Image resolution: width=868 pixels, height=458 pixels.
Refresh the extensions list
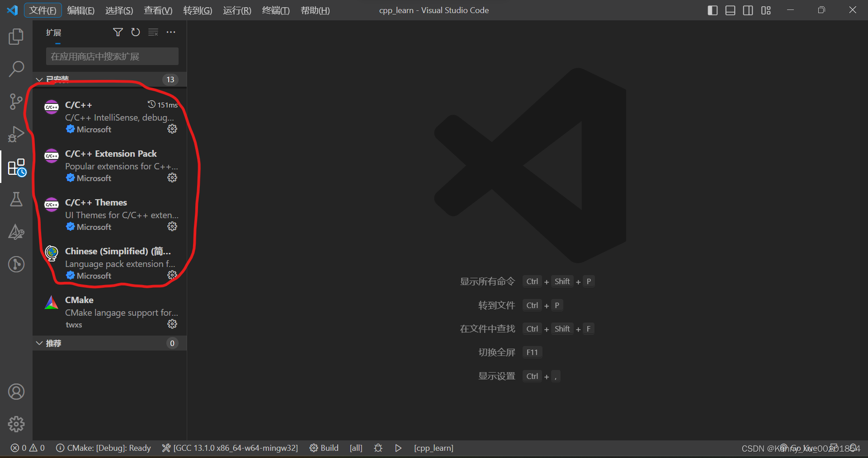click(136, 32)
